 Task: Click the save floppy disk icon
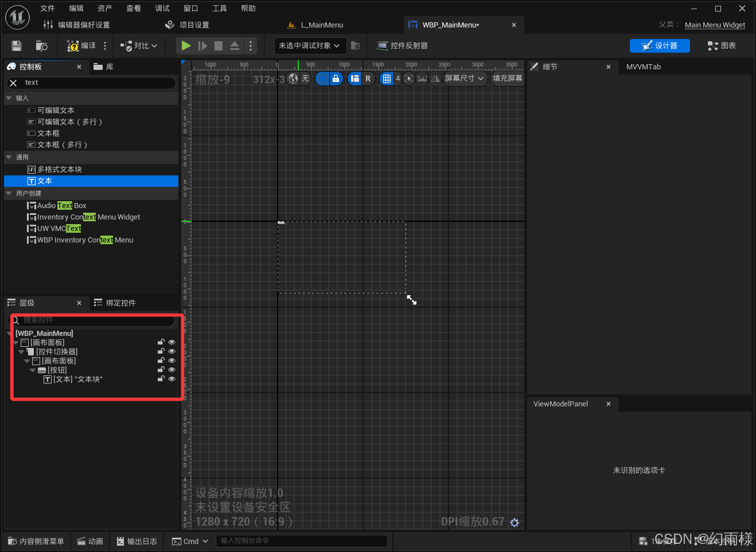tap(17, 46)
